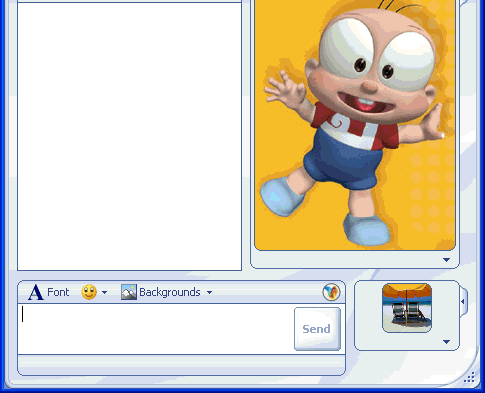Click the contact's cartoon display picture
The image size is (485, 393).
pyautogui.click(x=355, y=124)
